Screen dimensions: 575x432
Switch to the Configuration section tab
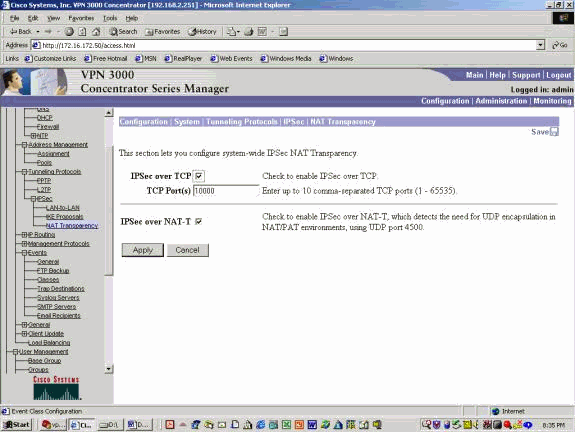(445, 101)
